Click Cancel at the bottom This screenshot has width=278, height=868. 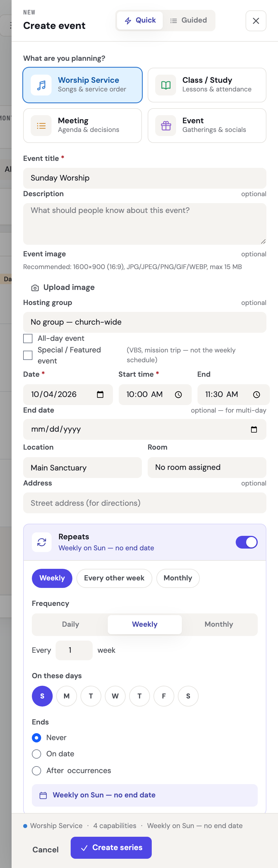coord(45,849)
